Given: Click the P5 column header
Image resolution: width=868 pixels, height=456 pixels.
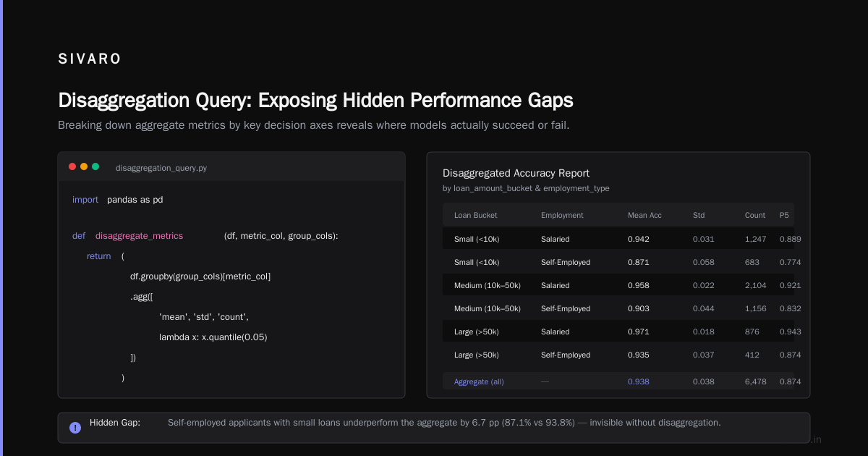Looking at the screenshot, I should [x=784, y=216].
